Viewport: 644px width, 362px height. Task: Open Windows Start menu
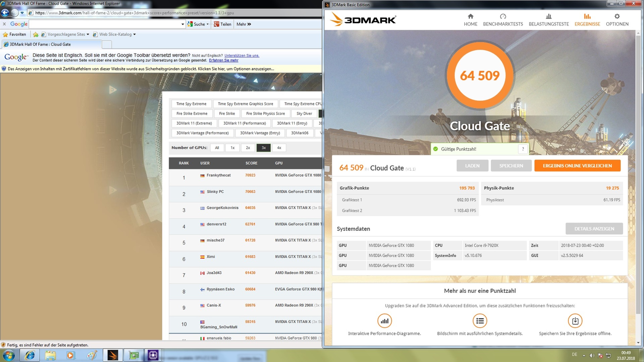9,355
